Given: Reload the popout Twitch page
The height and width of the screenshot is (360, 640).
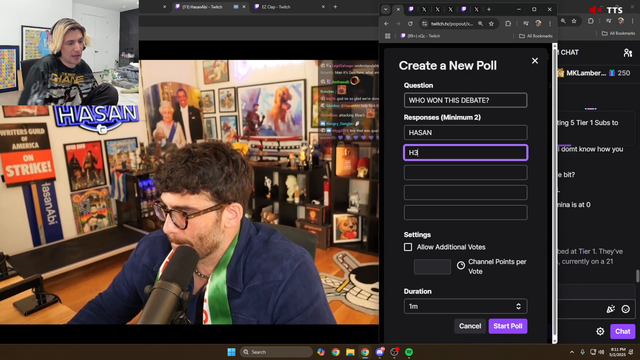Looking at the screenshot, I should [x=410, y=24].
